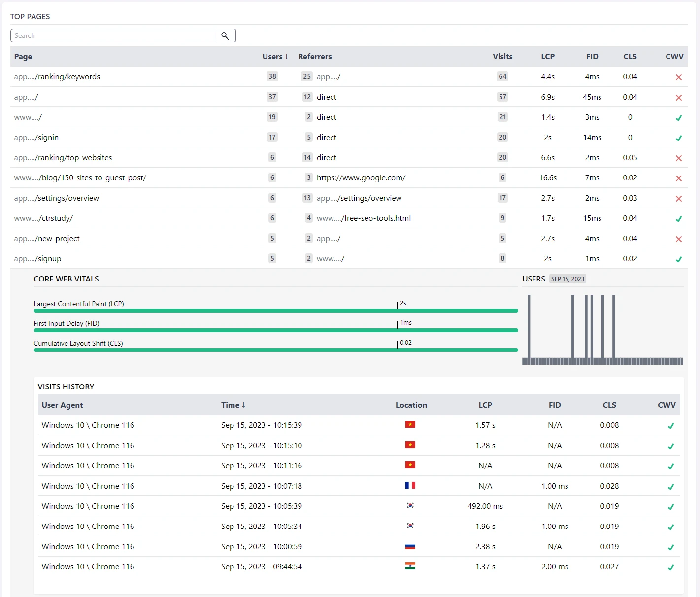The width and height of the screenshot is (700, 597).
Task: Click CWV red cross for ranking/top-websites row
Action: 679,158
